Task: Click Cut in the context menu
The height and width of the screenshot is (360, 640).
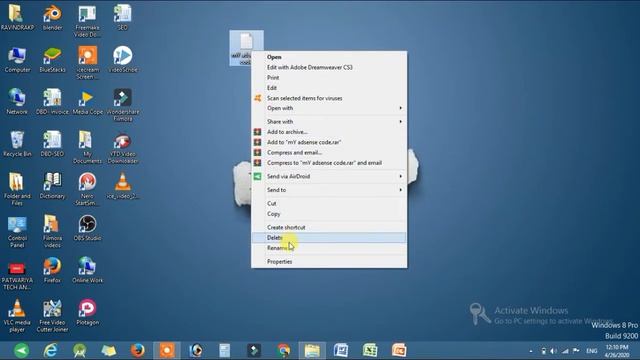Action: [329, 203]
